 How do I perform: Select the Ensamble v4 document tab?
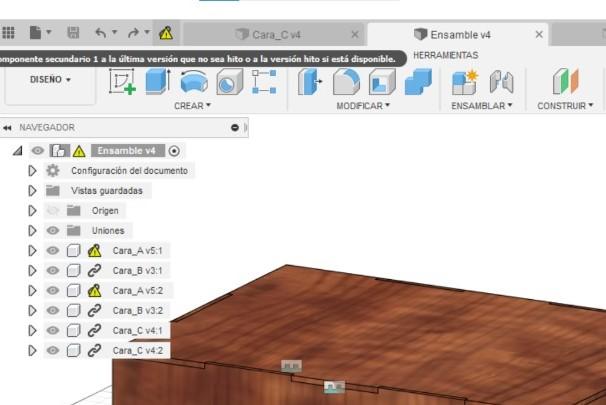coord(460,35)
